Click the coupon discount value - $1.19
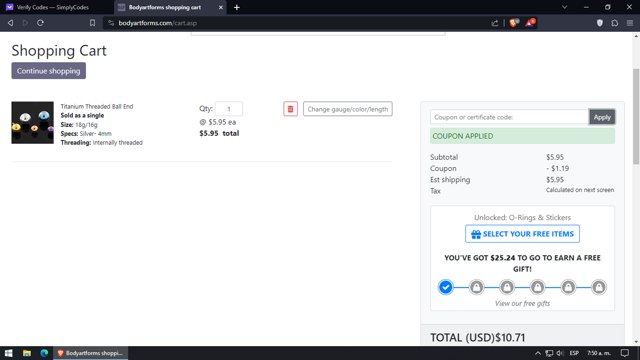640x360 pixels. coord(558,168)
